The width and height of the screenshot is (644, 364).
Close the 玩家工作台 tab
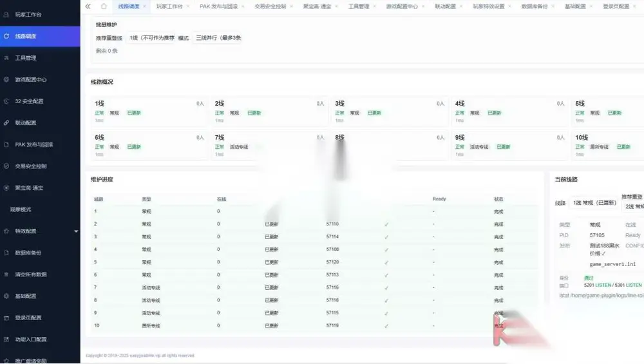pos(187,6)
